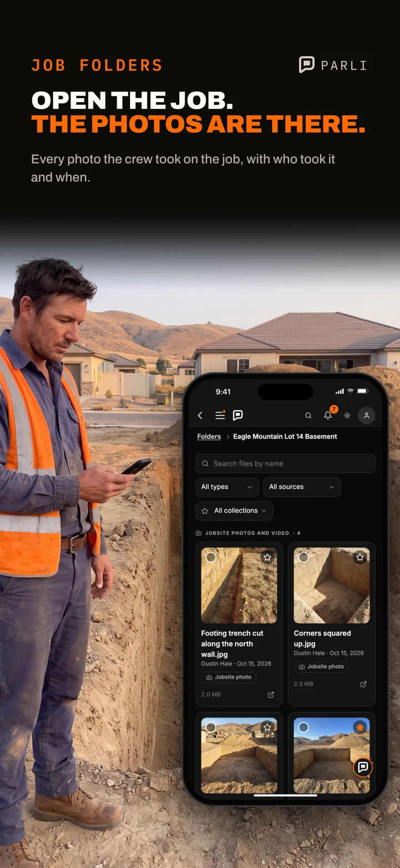The image size is (400, 868).
Task: Star the third jobsite photo
Action: click(x=267, y=727)
